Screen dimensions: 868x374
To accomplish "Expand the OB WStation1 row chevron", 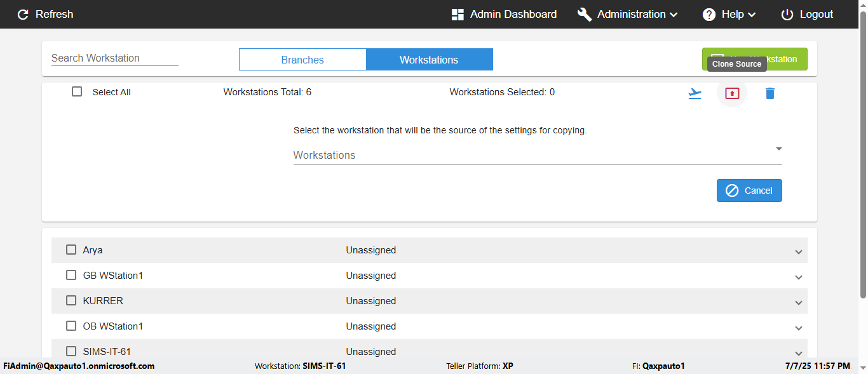I will pyautogui.click(x=799, y=328).
